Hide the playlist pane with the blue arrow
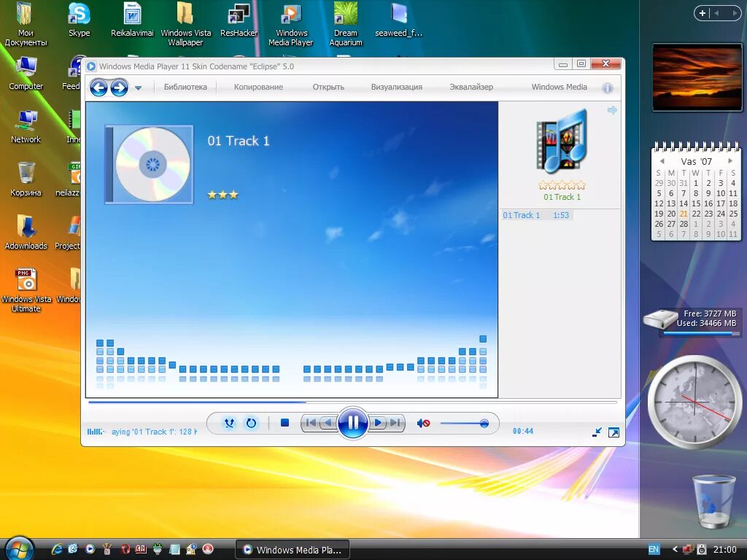This screenshot has width=747, height=560. pyautogui.click(x=612, y=111)
